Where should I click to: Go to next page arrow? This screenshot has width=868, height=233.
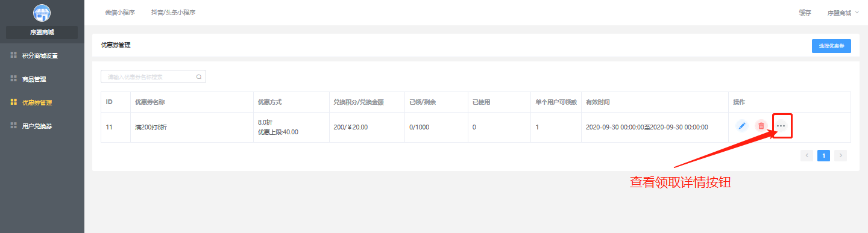(x=841, y=155)
